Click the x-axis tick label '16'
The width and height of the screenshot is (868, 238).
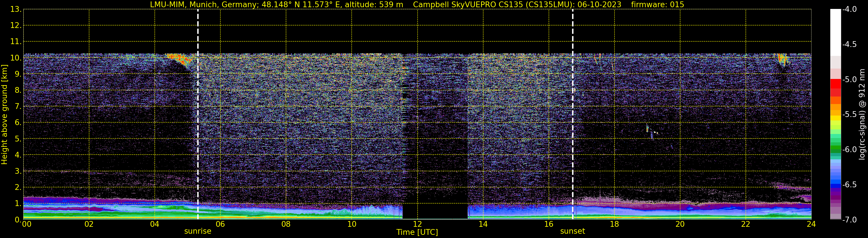click(x=549, y=224)
